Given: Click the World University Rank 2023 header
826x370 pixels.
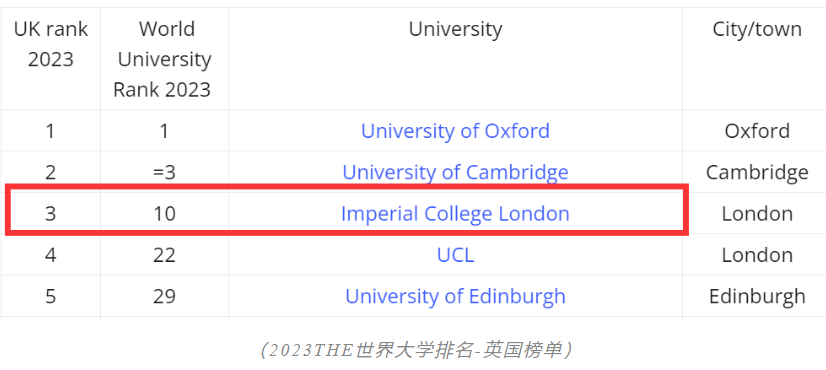Looking at the screenshot, I should coord(164,59).
